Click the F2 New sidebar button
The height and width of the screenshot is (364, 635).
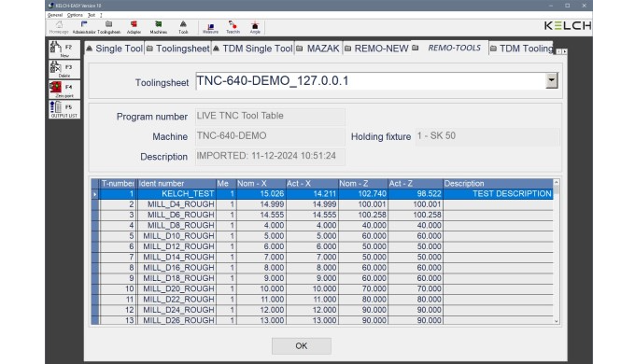click(64, 49)
